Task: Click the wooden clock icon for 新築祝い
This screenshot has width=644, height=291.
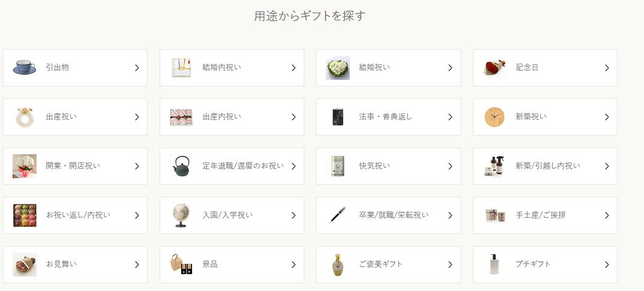Action: point(495,117)
